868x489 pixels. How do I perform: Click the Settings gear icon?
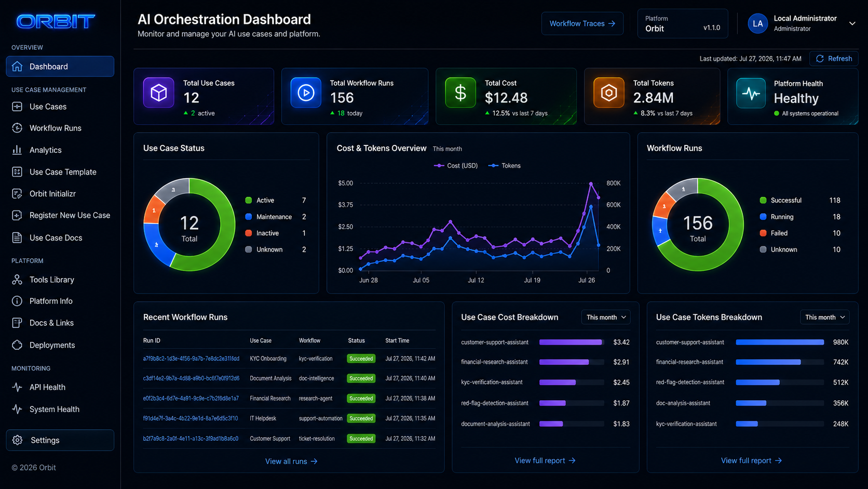point(18,440)
